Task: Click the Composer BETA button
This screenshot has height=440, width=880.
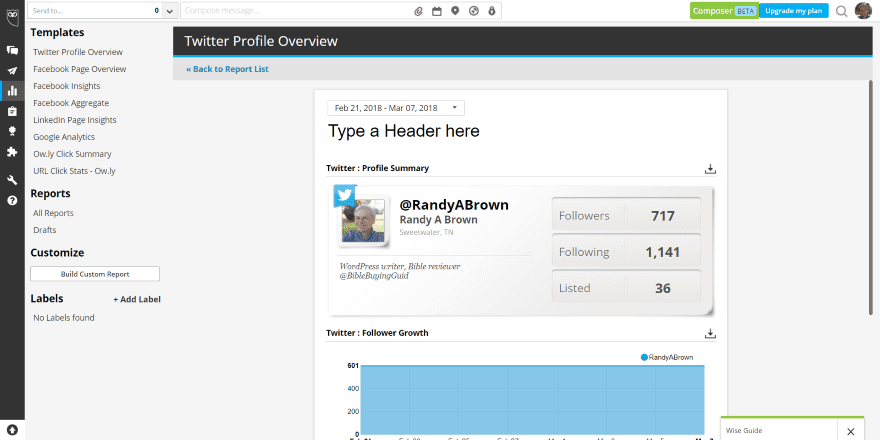Action: point(725,11)
